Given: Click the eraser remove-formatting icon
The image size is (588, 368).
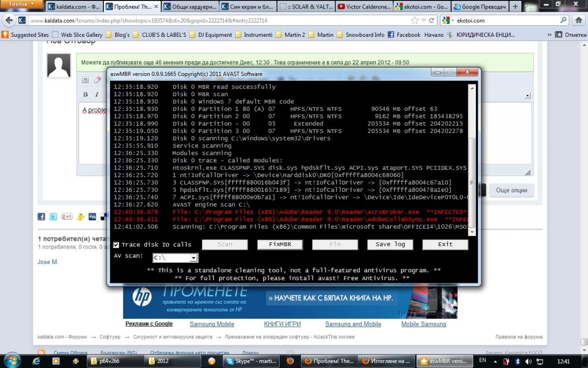Looking at the screenshot, I should point(97,79).
